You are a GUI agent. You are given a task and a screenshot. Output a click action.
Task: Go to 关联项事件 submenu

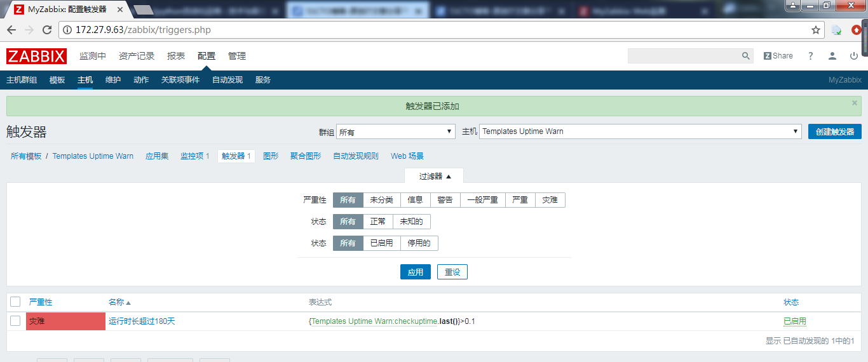point(180,80)
